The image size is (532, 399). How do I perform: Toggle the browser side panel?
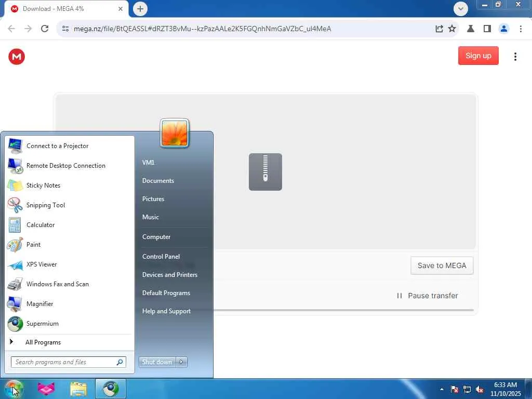coord(487,29)
